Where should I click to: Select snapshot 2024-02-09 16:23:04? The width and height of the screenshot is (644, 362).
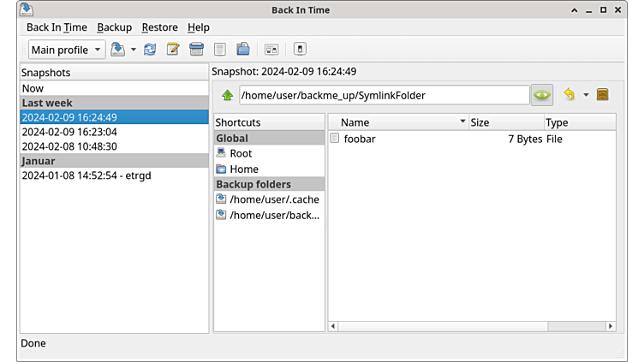point(69,132)
